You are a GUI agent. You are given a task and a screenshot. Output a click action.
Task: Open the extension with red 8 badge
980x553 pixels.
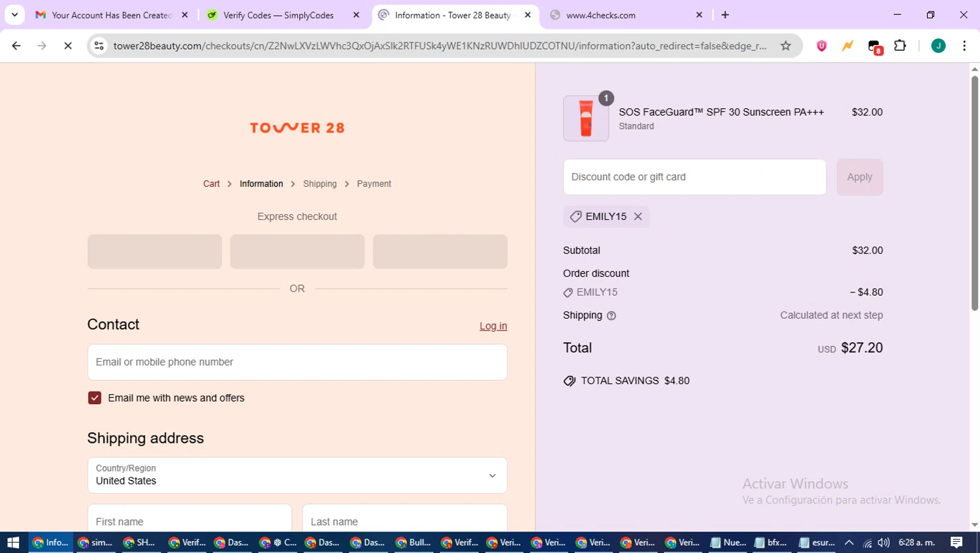875,46
